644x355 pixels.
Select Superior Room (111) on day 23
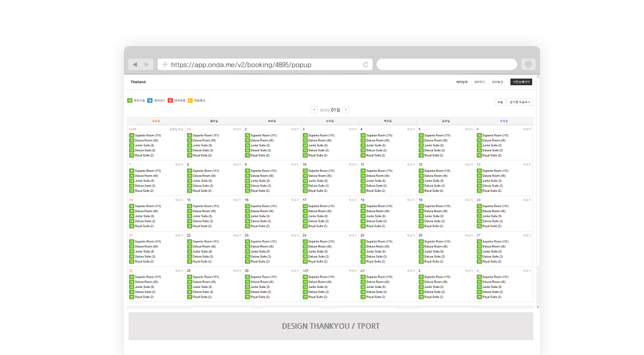pos(264,242)
